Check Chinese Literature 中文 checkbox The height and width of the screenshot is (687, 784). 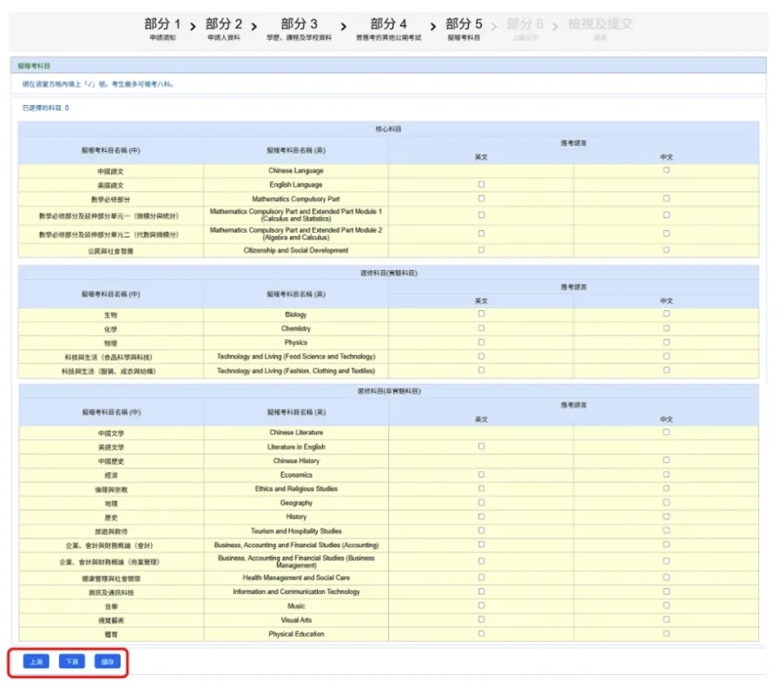coord(666,432)
